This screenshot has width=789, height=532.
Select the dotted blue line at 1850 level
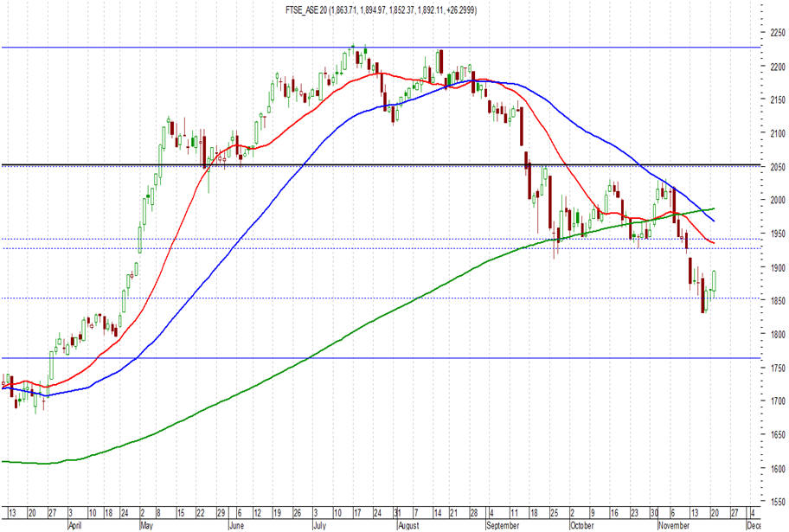pos(381,298)
